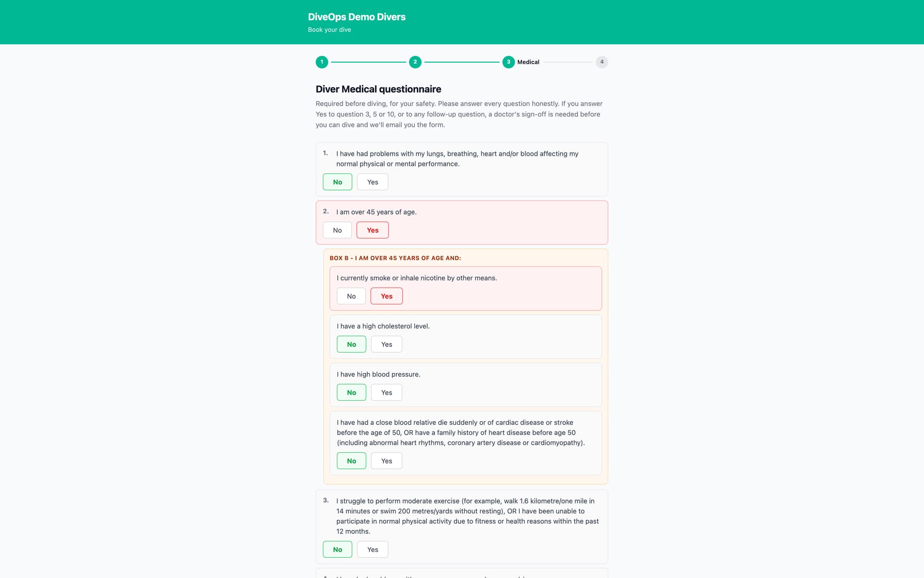This screenshot has height=578, width=924.
Task: Select Yes for over 45 years of age
Action: click(x=372, y=230)
